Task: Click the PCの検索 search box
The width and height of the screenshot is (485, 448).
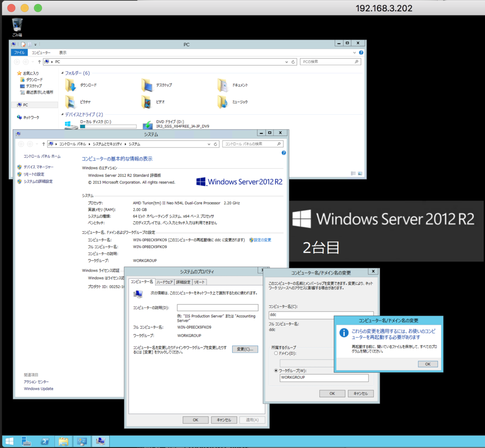Action: tap(330, 62)
